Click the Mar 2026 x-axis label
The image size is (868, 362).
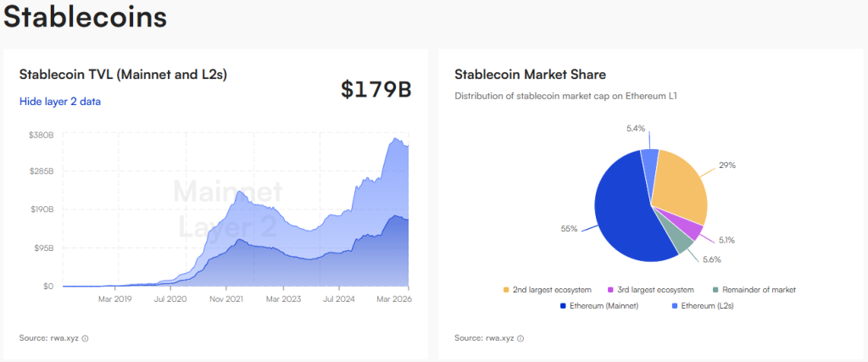click(393, 299)
